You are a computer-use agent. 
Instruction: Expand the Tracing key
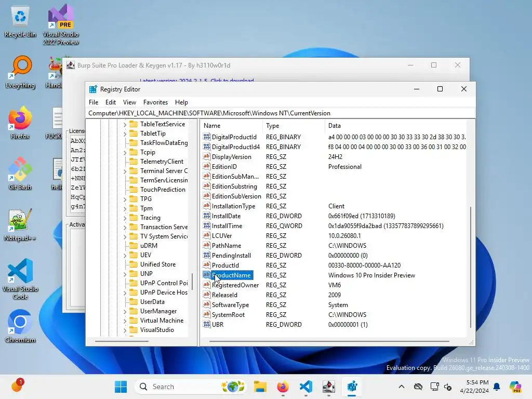click(x=125, y=218)
